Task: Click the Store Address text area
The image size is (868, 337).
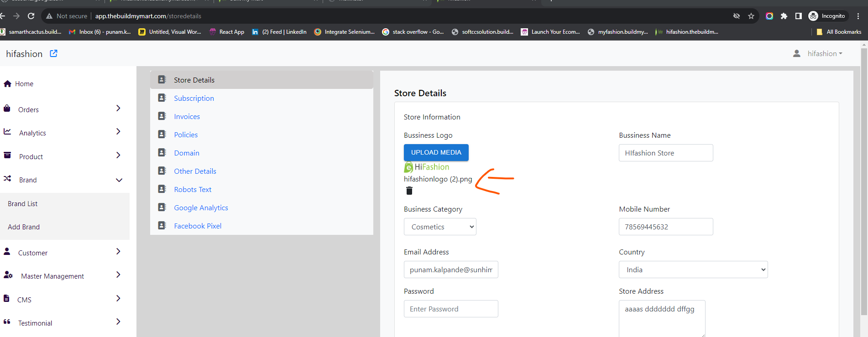Action: click(662, 319)
